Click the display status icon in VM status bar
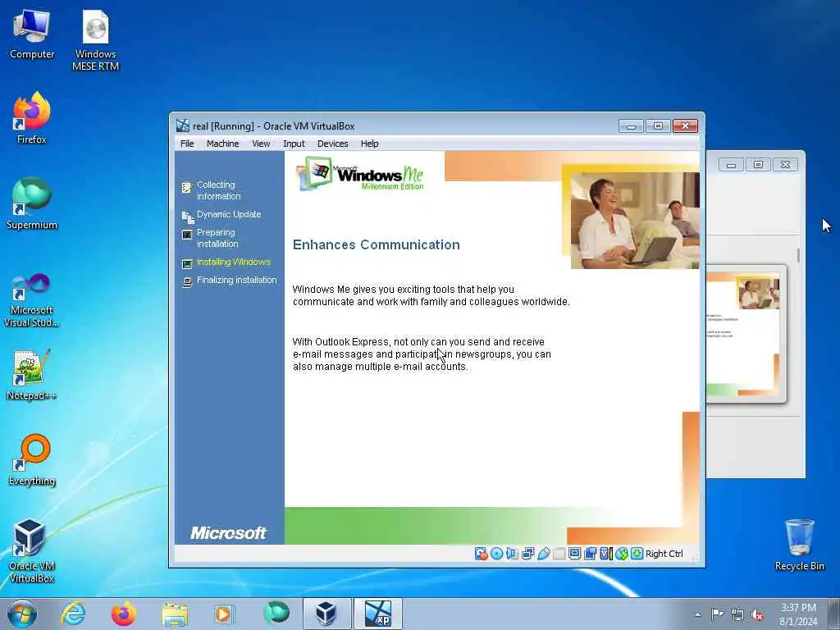840x630 pixels. tap(574, 554)
